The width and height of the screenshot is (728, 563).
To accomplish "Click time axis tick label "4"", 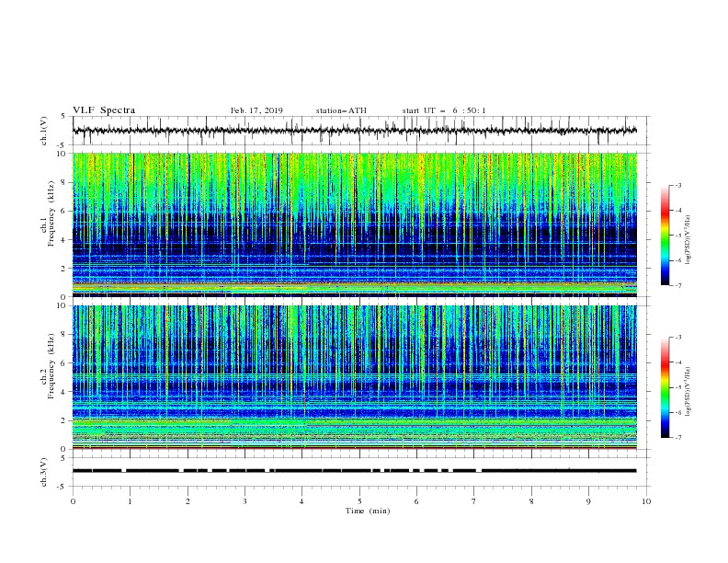I will click(x=301, y=501).
